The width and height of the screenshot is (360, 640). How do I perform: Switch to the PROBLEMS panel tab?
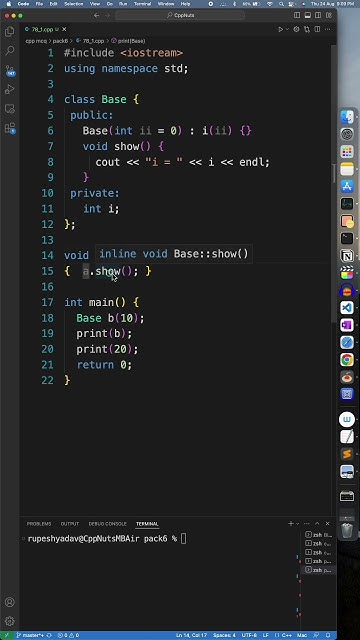pyautogui.click(x=39, y=524)
